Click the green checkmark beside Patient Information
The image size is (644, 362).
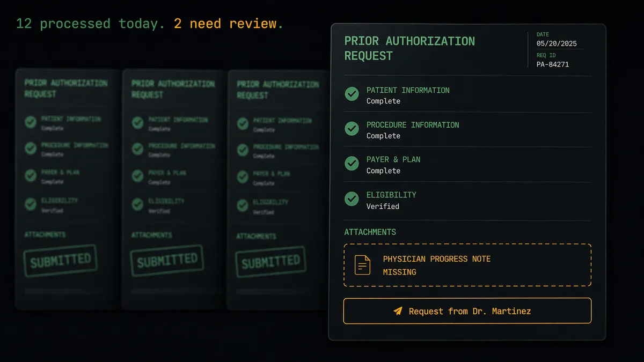pyautogui.click(x=352, y=94)
